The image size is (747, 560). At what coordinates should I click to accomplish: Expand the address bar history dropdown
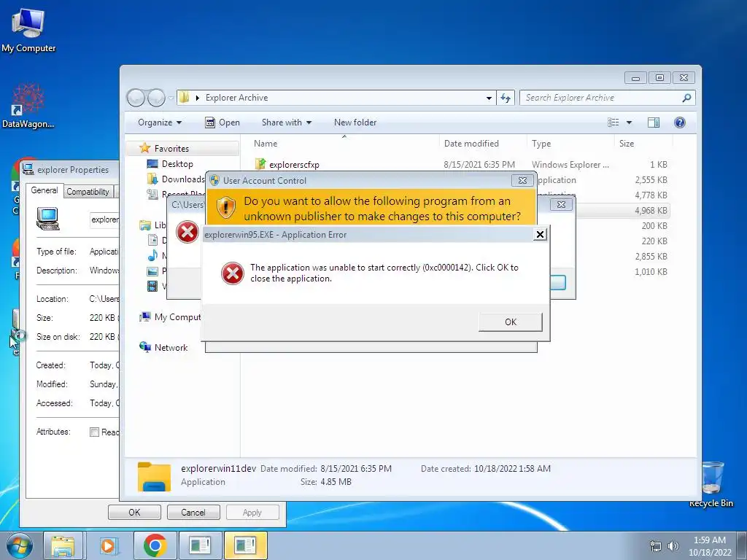click(489, 98)
